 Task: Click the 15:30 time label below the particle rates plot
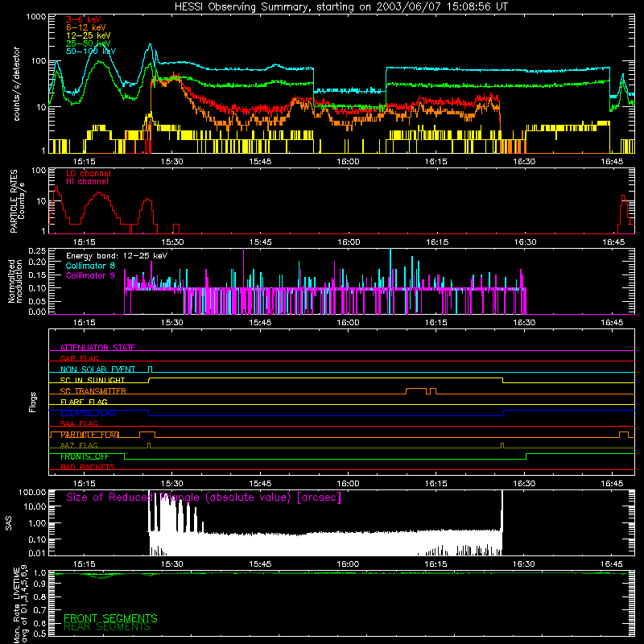pyautogui.click(x=172, y=242)
